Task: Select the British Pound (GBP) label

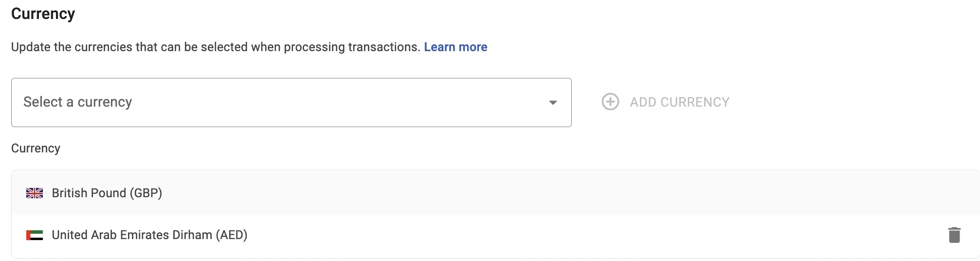Action: 107,193
